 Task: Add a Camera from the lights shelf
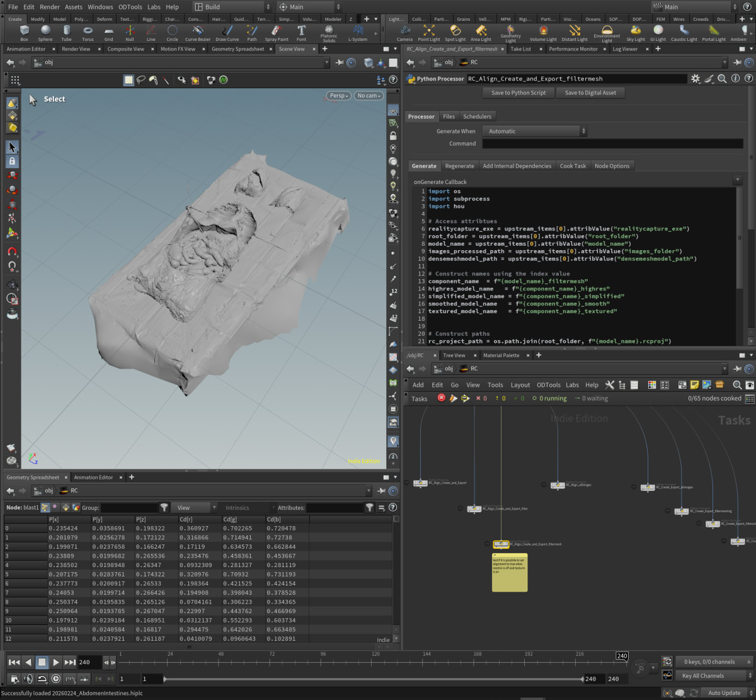(x=404, y=33)
